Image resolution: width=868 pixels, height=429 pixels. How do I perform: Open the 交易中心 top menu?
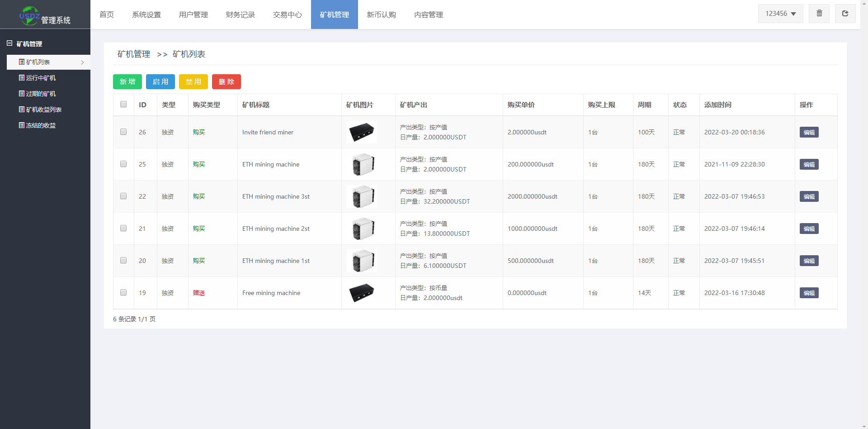[x=287, y=14]
